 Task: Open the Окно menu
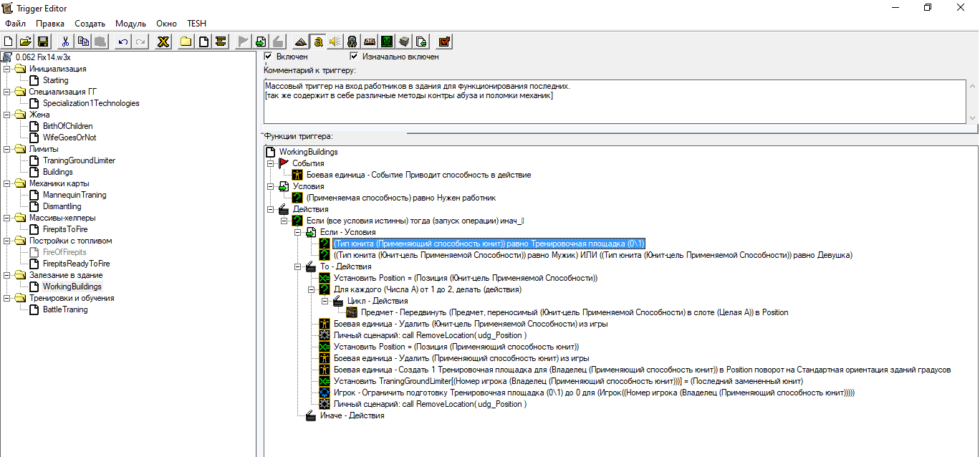(166, 24)
